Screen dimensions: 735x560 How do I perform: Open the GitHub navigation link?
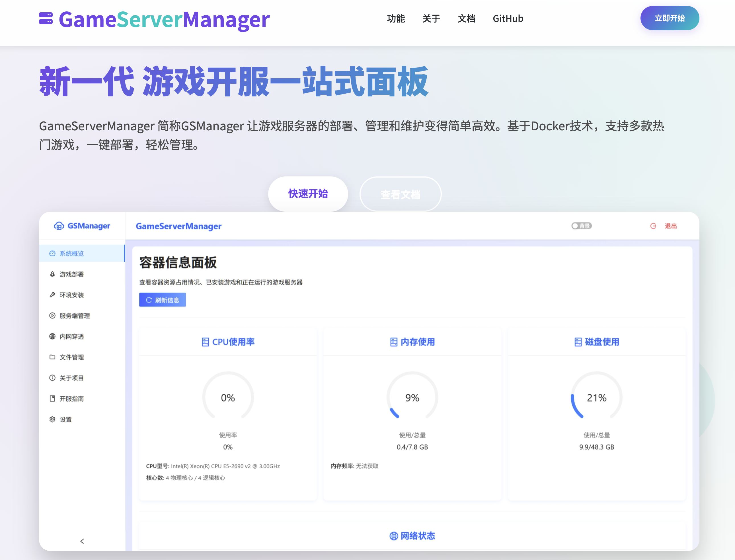coord(508,19)
